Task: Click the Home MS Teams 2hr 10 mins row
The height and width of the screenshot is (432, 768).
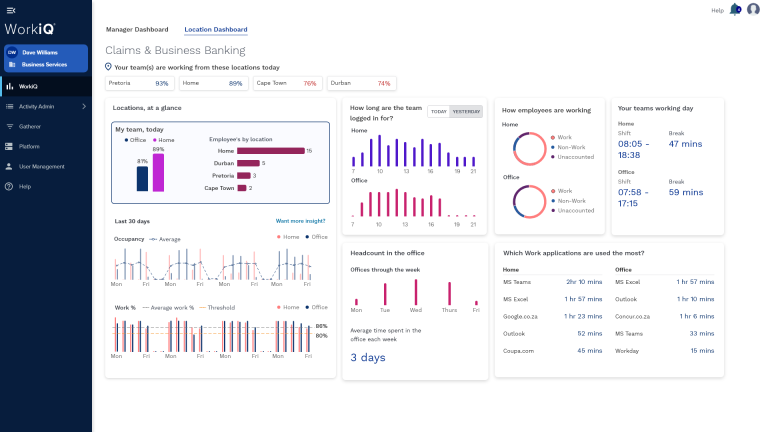Action: point(552,282)
